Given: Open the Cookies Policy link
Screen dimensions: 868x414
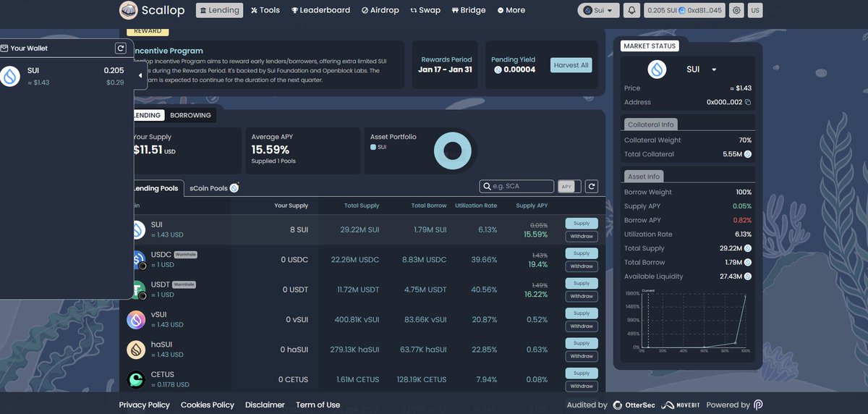Looking at the screenshot, I should pos(208,405).
